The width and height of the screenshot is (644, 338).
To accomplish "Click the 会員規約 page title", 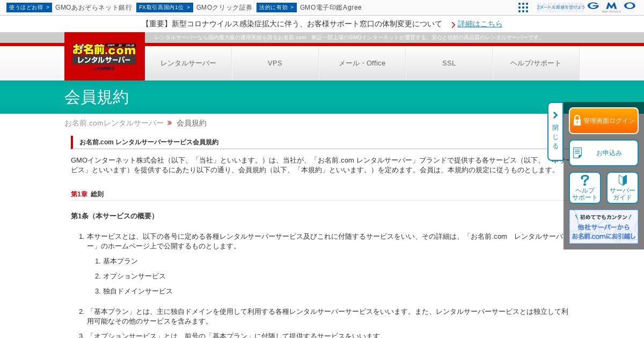I will (97, 97).
